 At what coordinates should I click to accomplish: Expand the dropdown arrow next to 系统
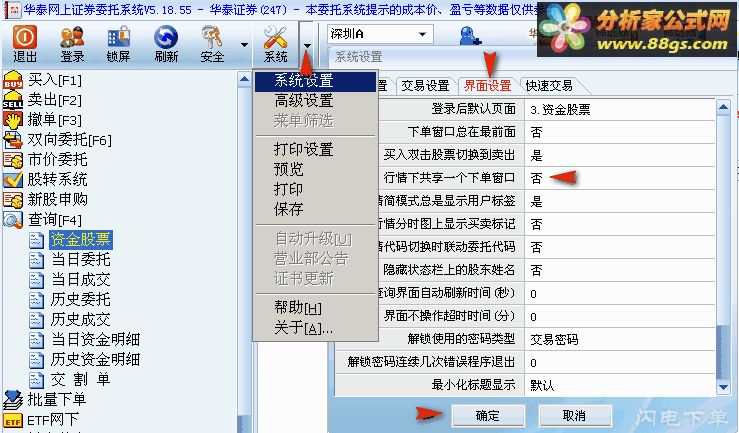pos(307,46)
